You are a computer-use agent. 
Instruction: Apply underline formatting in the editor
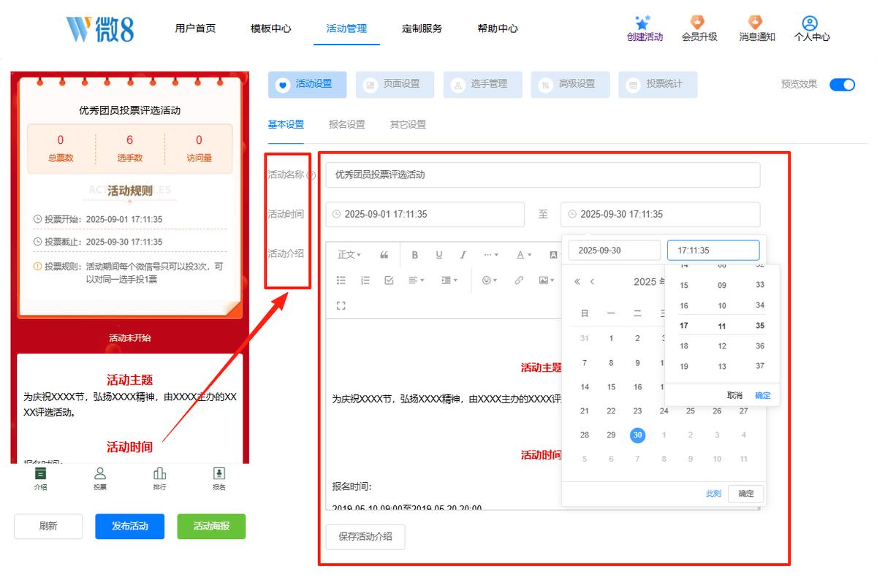pyautogui.click(x=439, y=255)
